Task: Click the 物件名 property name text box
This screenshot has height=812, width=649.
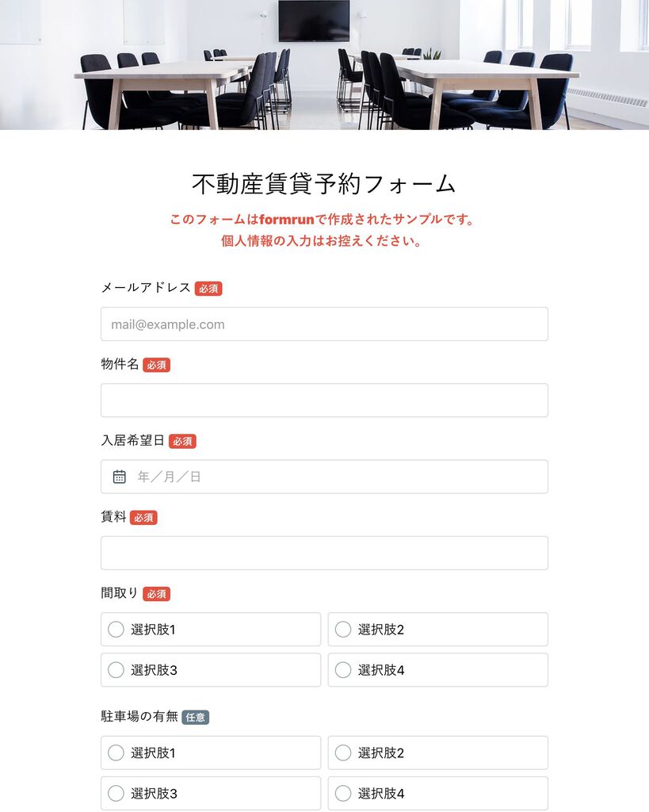Action: click(x=324, y=400)
